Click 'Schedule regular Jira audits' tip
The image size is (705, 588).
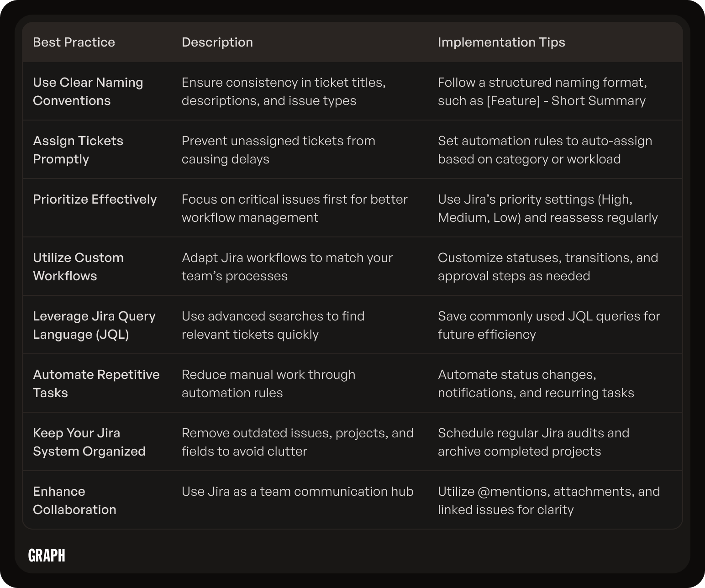[534, 442]
